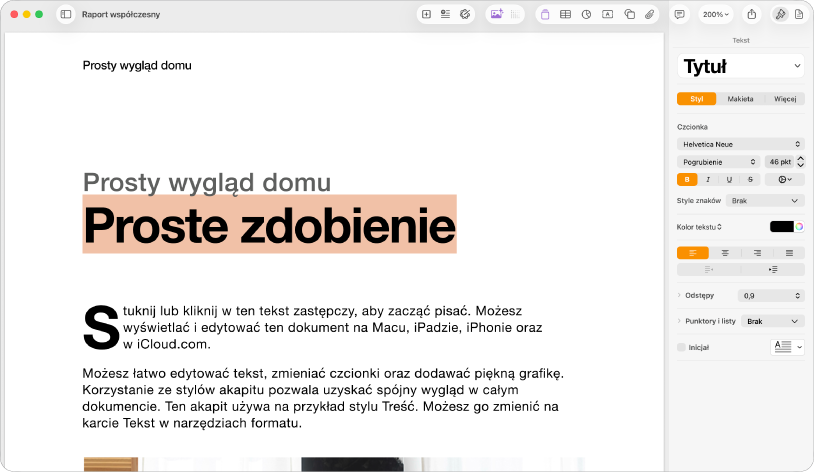
Task: Expand the Odstępy section
Action: (679, 295)
